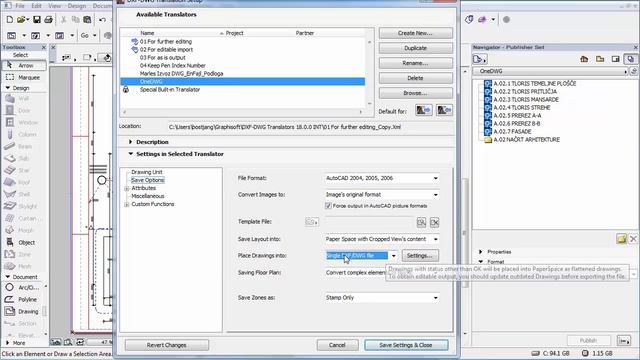Select A.02.7 FASADE in Navigator
Viewport: 640px width, 360px height.
point(512,132)
